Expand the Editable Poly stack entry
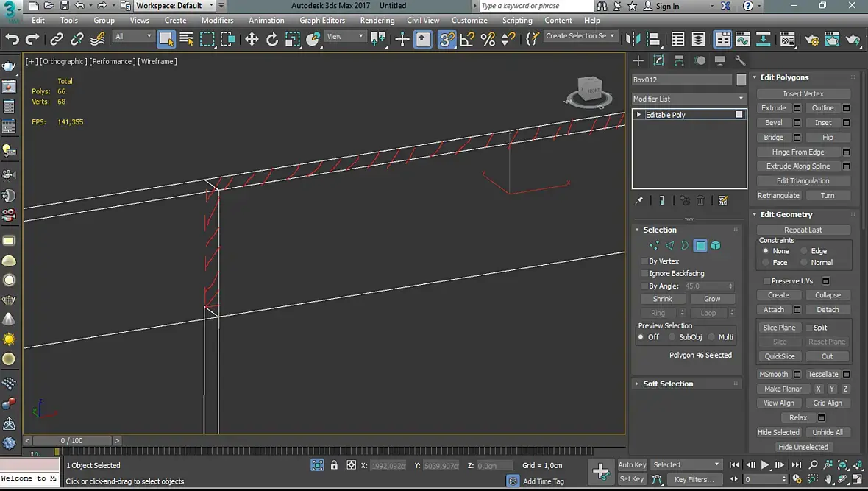Screen dimensions: 868x491 (638, 115)
